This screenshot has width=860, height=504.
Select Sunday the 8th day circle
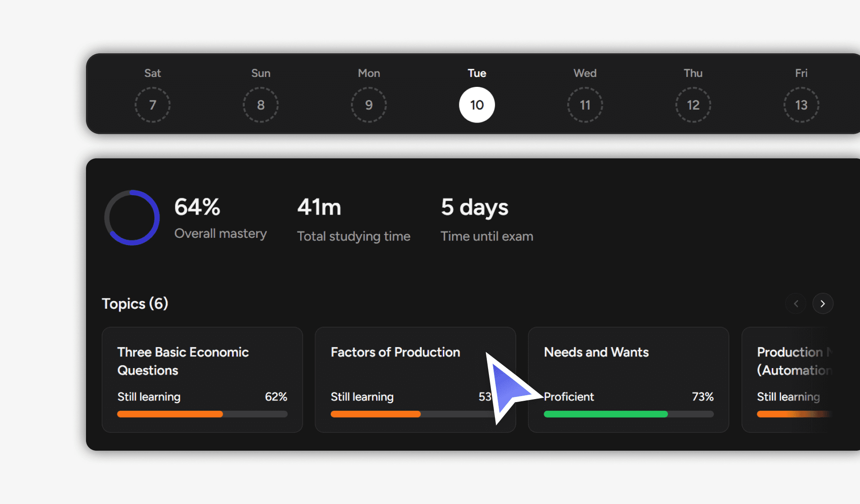261,105
